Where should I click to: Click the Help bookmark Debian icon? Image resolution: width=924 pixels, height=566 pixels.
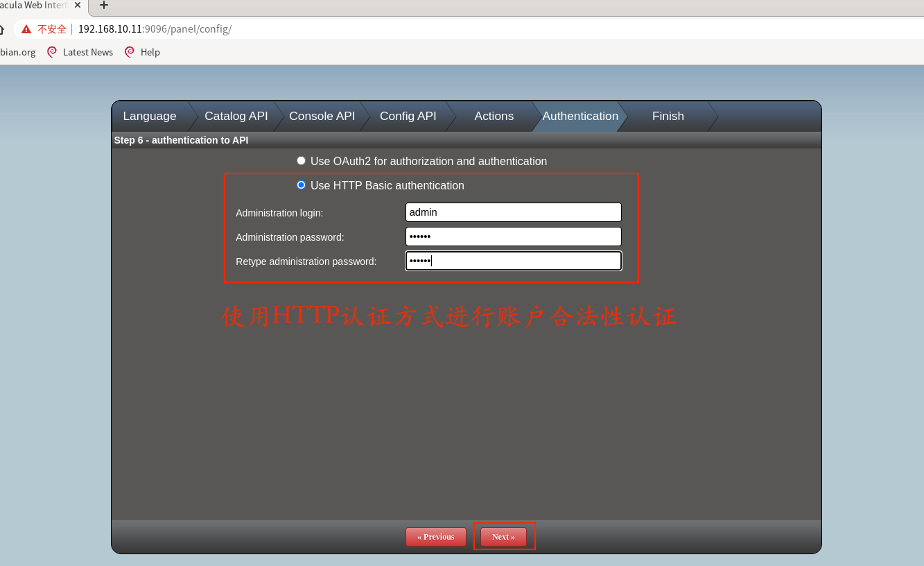tap(130, 52)
